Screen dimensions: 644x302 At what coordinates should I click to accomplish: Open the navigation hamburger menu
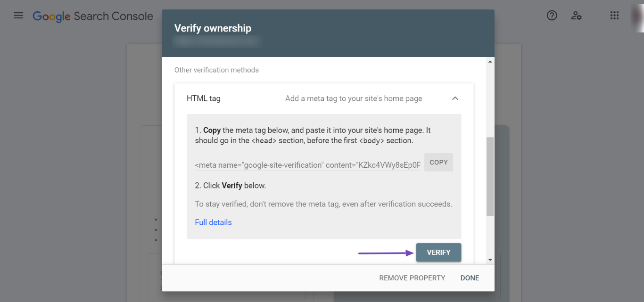point(18,15)
